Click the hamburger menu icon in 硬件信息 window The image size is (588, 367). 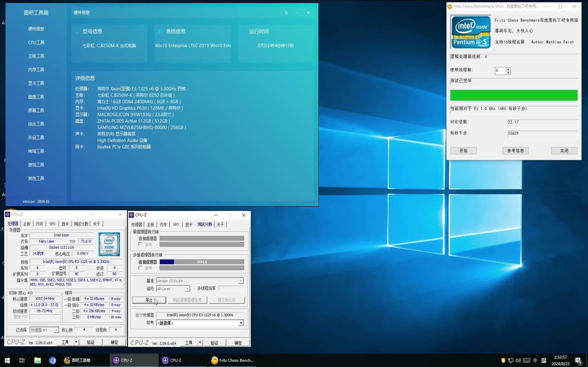click(286, 13)
